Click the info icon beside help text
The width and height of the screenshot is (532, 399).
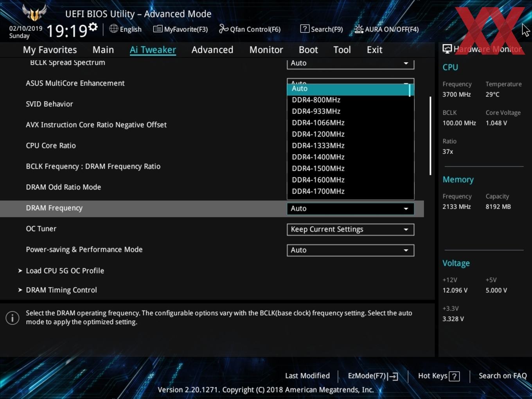[x=13, y=318]
